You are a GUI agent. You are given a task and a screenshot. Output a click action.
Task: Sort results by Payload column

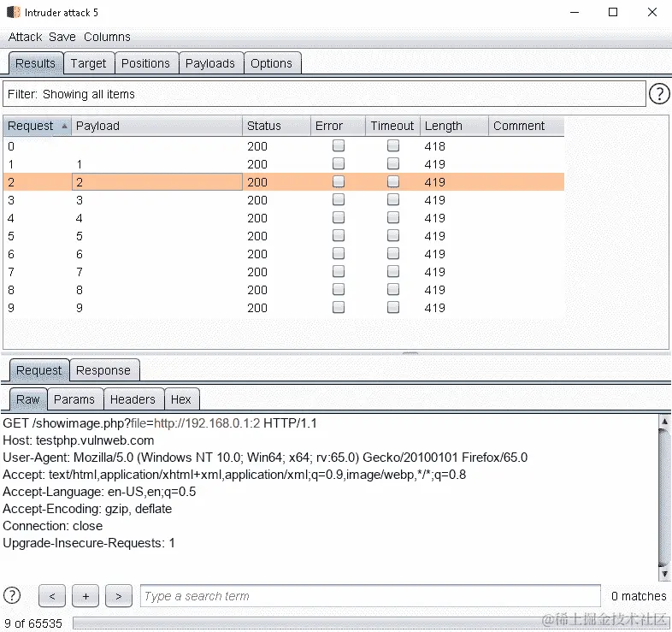(x=156, y=126)
